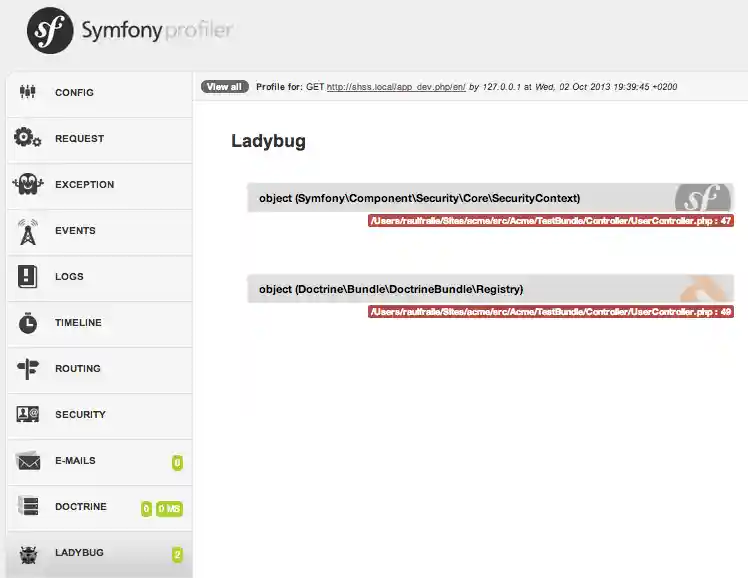Click the Doctrine 0 MS time badge
This screenshot has height=578, width=748.
click(x=169, y=509)
